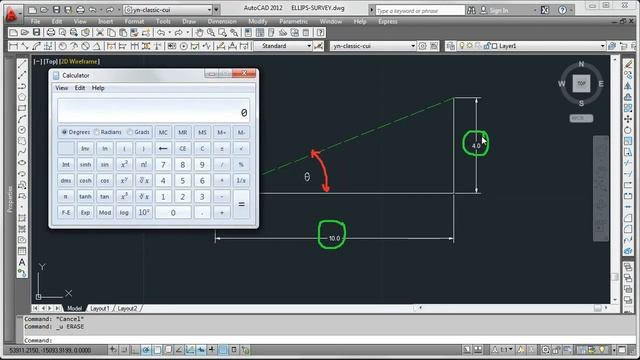Expand the Redo history dropdown arrow
The width and height of the screenshot is (640, 360).
[187, 33]
